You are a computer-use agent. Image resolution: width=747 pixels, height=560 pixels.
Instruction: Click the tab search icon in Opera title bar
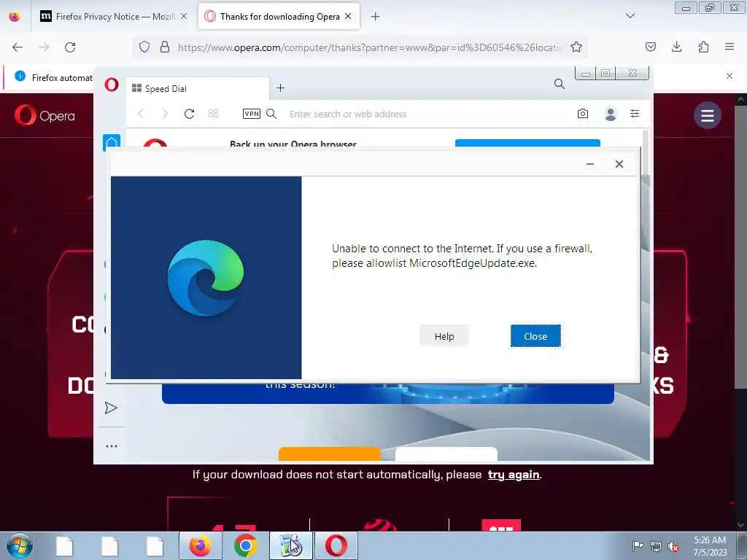(560, 85)
